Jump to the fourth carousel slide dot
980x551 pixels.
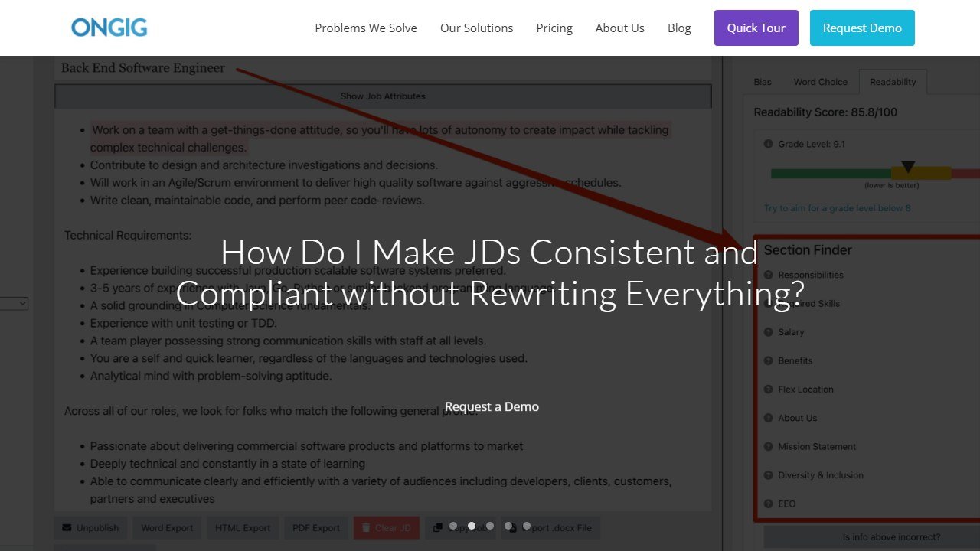click(508, 526)
